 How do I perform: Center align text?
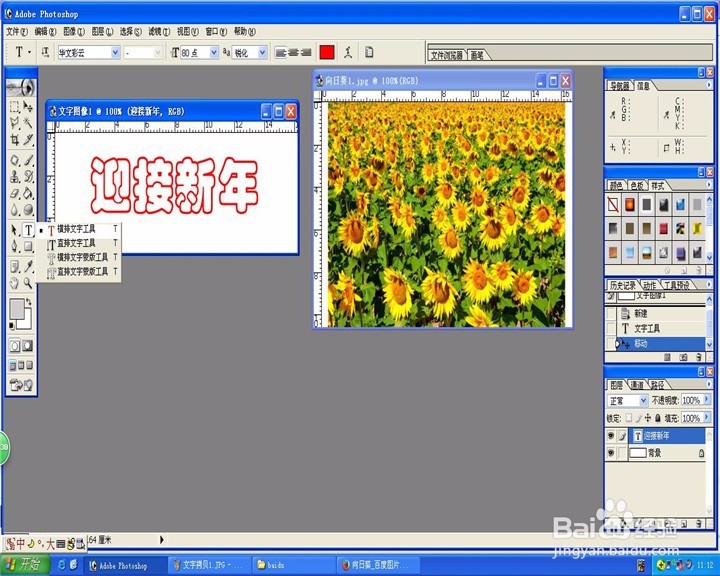point(293,53)
